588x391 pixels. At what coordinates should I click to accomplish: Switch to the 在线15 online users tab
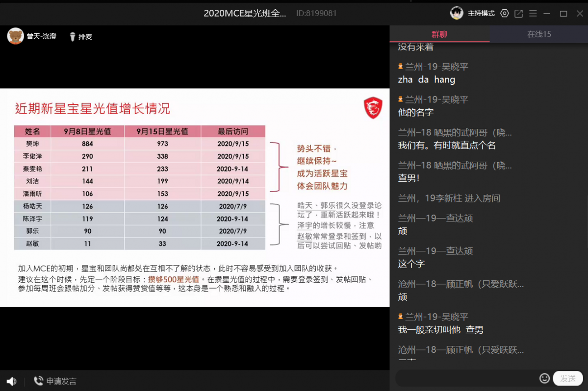tap(539, 34)
